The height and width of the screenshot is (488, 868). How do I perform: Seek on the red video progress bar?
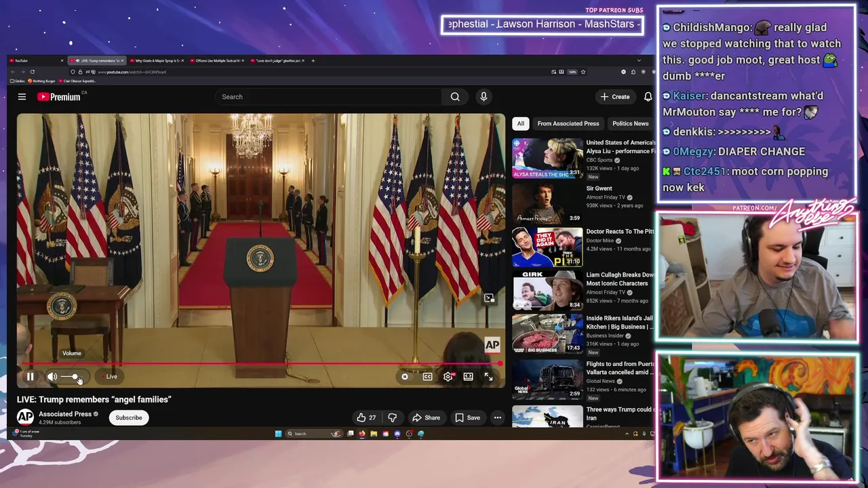click(261, 364)
